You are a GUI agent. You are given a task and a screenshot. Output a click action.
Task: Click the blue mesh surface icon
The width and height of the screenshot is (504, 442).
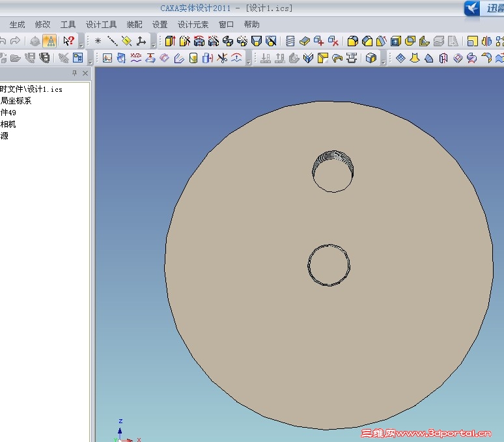(x=400, y=58)
